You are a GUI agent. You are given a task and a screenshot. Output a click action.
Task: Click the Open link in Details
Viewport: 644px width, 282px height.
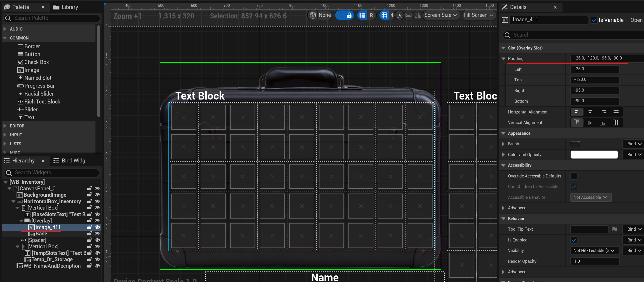pos(636,20)
